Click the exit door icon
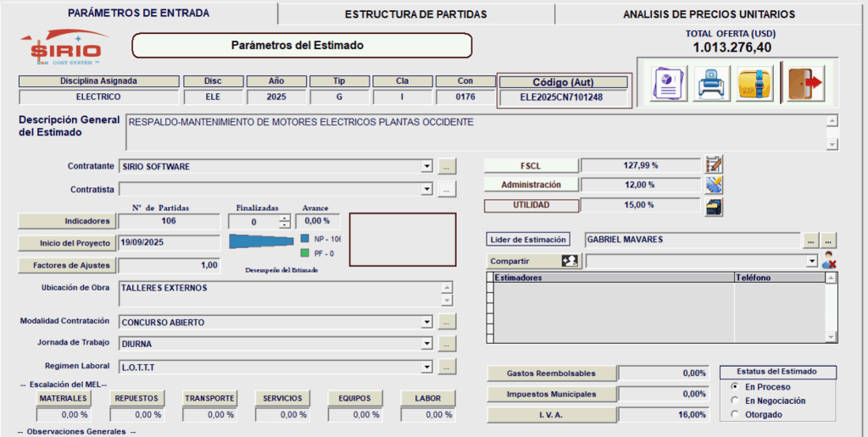 [x=804, y=82]
